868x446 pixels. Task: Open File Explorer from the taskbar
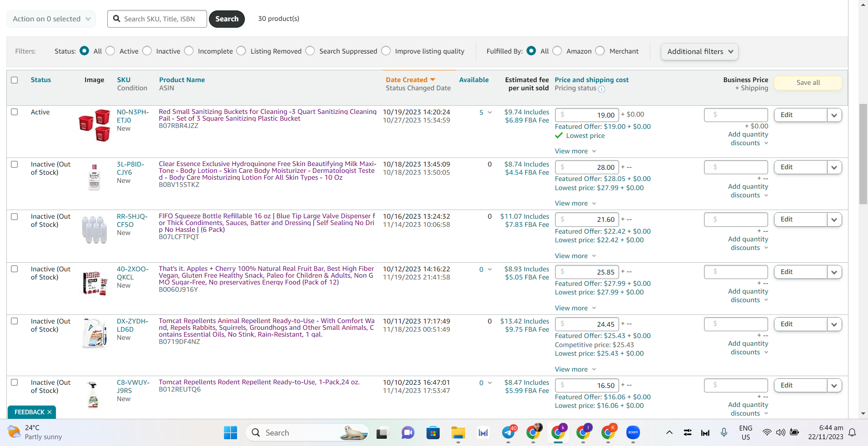click(x=458, y=433)
